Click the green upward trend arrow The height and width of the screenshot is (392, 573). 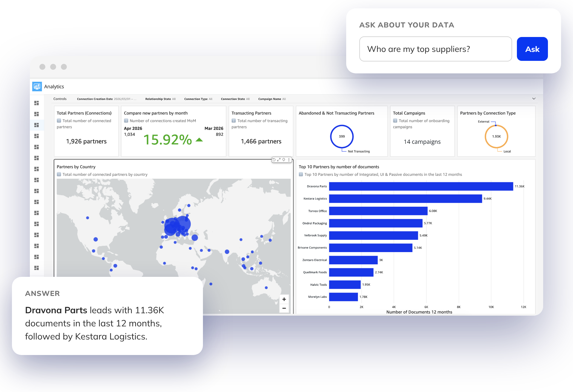pyautogui.click(x=199, y=140)
